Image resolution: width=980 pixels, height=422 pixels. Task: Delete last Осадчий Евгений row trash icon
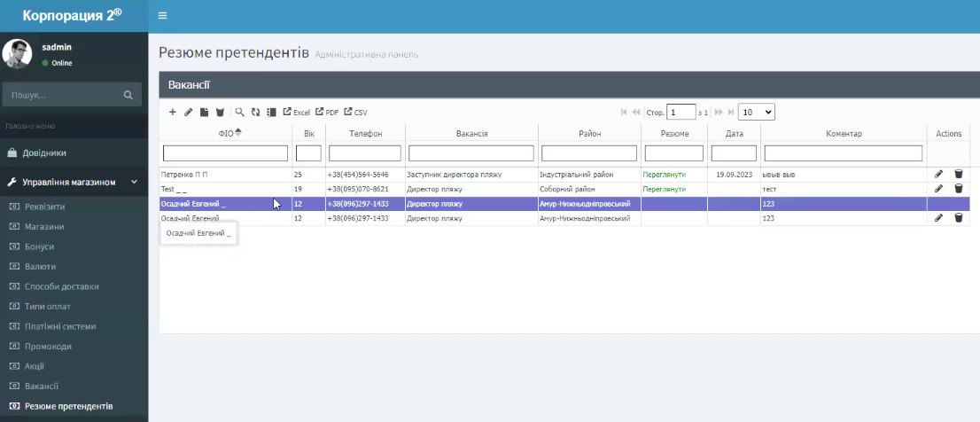[x=958, y=217]
